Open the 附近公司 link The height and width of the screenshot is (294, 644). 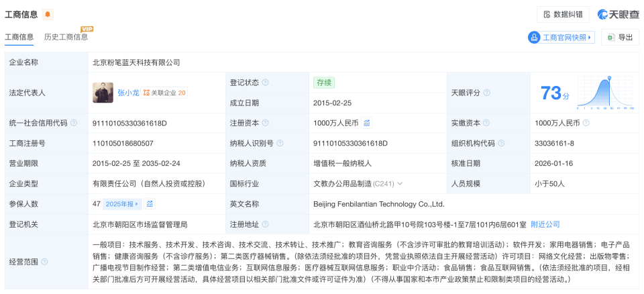click(545, 224)
